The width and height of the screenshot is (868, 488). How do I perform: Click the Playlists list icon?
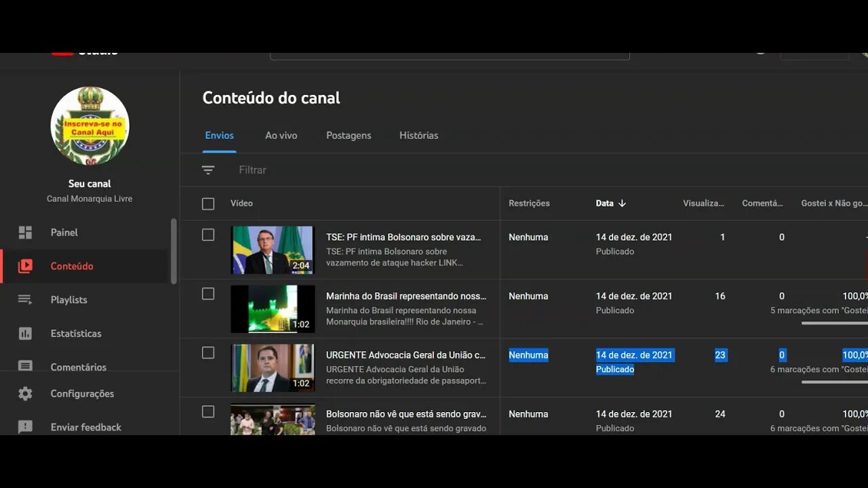tap(25, 300)
